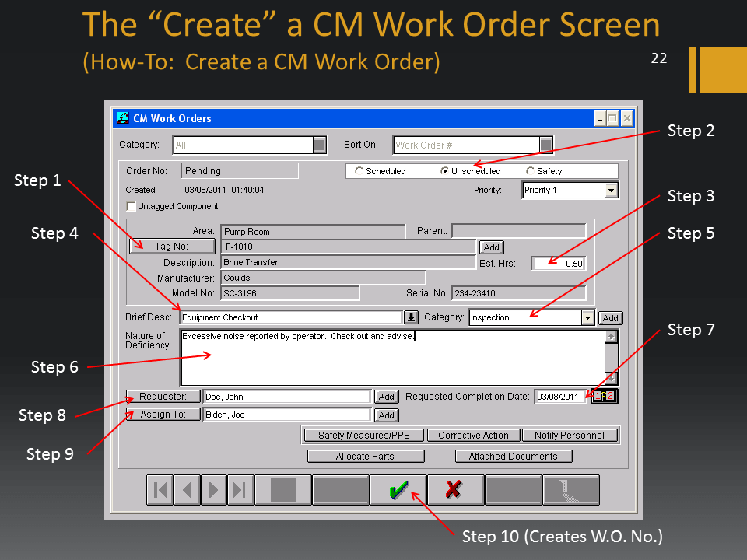Viewport: 747px width, 560px height.
Task: Open the Priority dropdown
Action: click(x=612, y=190)
